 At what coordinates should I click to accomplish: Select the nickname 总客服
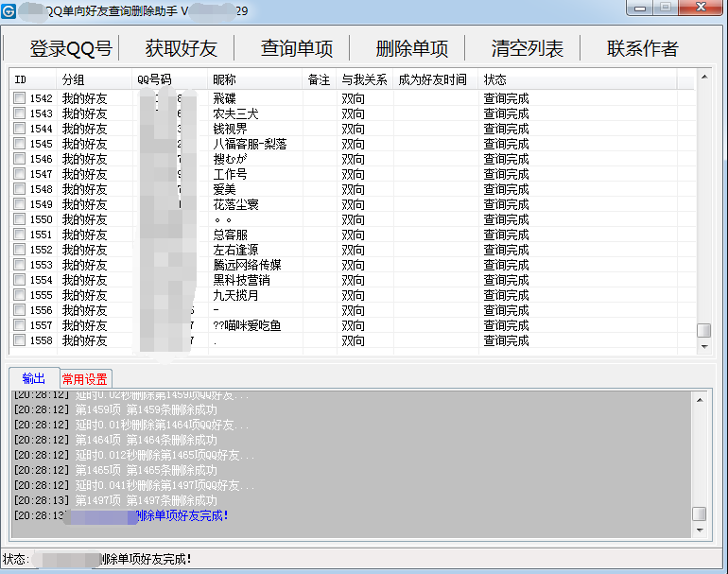(231, 235)
